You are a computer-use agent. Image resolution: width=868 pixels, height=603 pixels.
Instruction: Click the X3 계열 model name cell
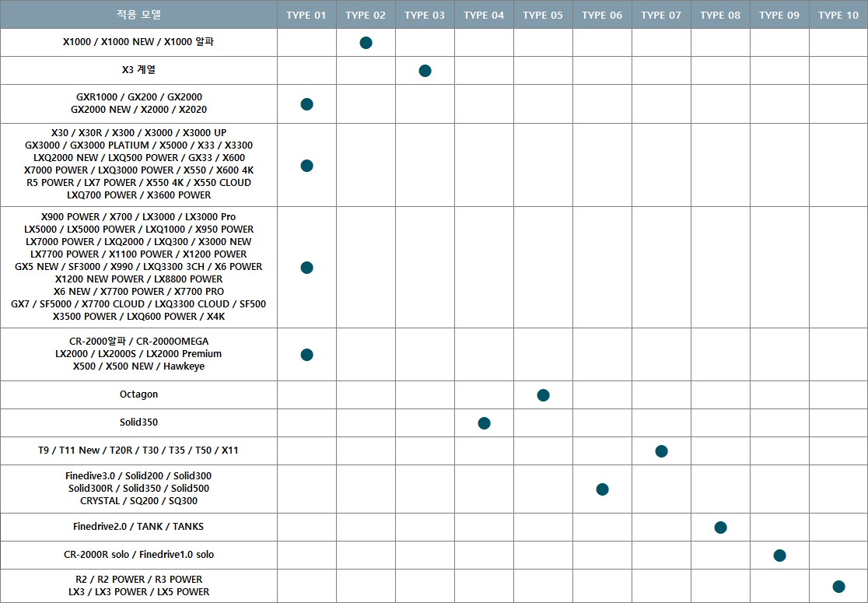click(x=138, y=70)
